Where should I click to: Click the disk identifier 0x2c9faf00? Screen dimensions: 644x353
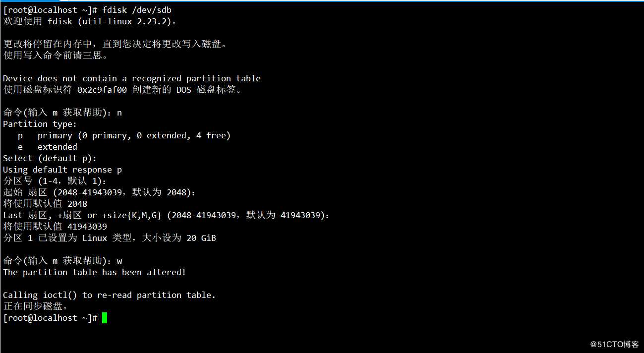click(102, 90)
